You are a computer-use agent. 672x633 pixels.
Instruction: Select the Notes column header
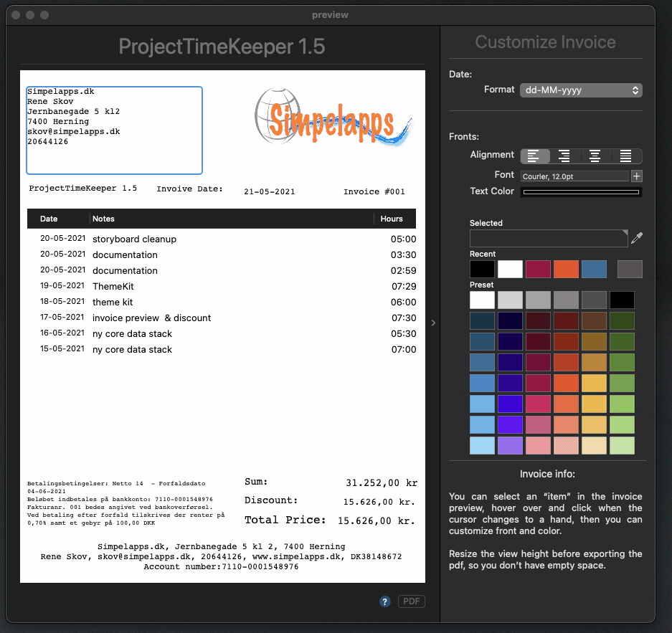point(103,219)
